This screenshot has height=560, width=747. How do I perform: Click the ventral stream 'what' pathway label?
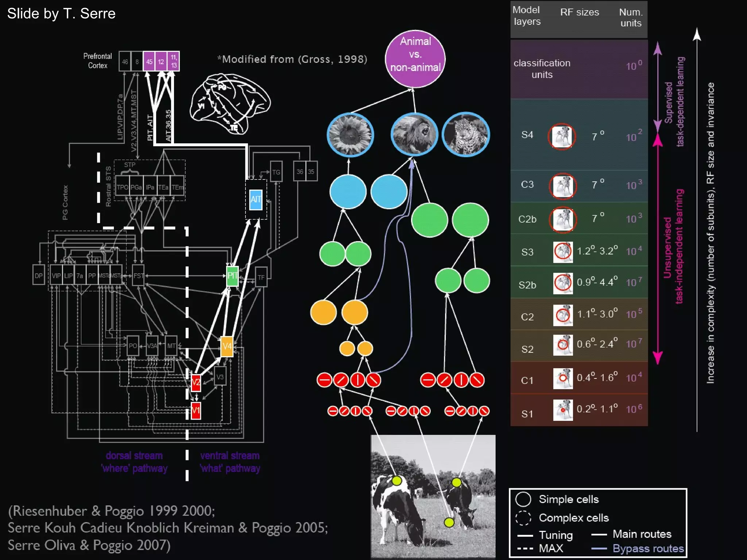pyautogui.click(x=230, y=462)
